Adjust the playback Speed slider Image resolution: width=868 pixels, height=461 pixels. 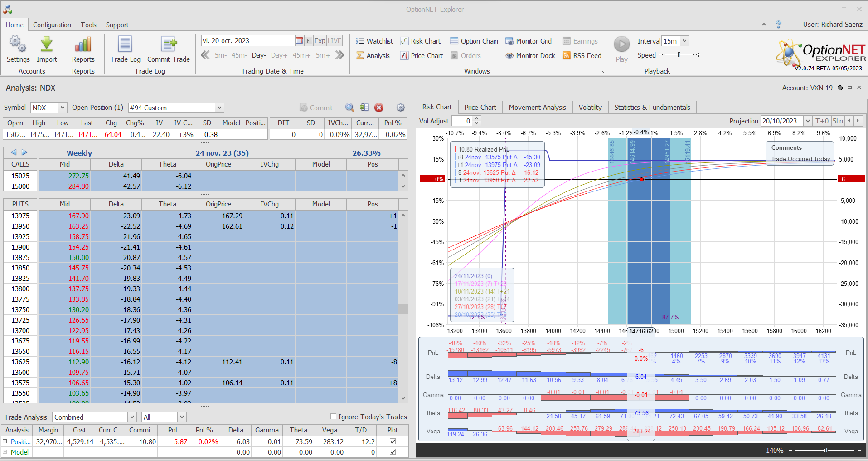679,55
